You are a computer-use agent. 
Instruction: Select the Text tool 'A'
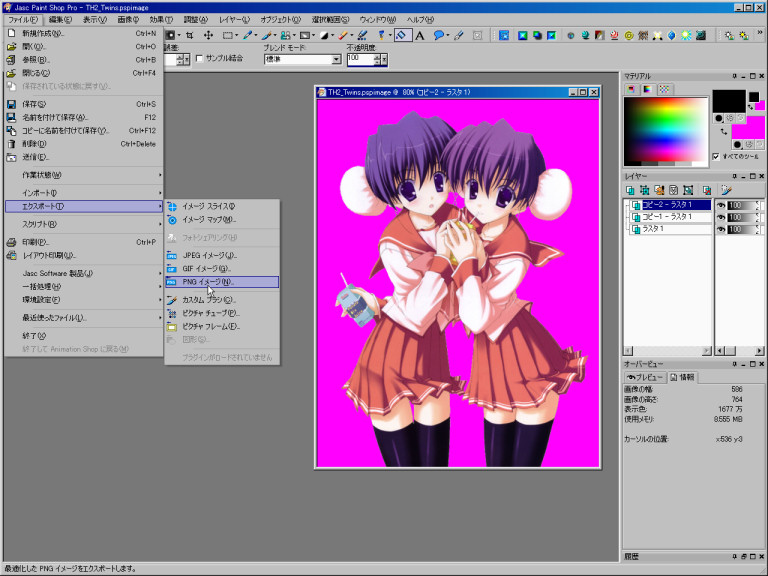420,35
